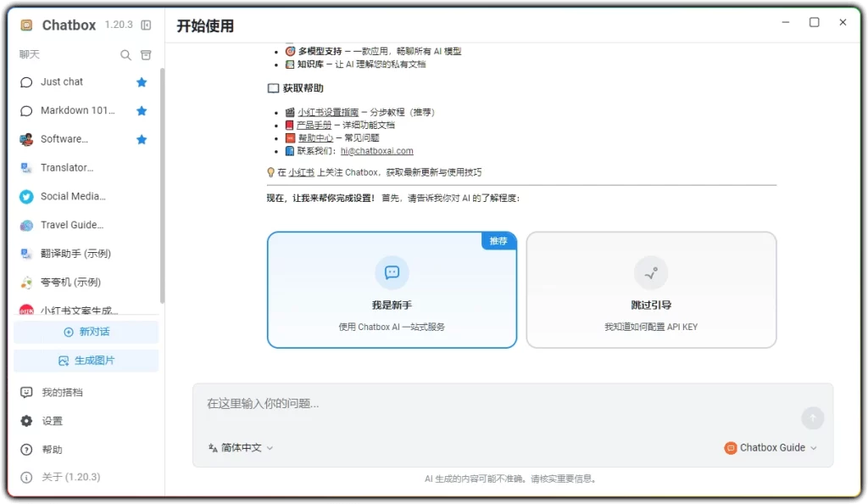Screen dimensions: 868x504
Task: Open the Markdown 101 conversation
Action: [x=84, y=111]
